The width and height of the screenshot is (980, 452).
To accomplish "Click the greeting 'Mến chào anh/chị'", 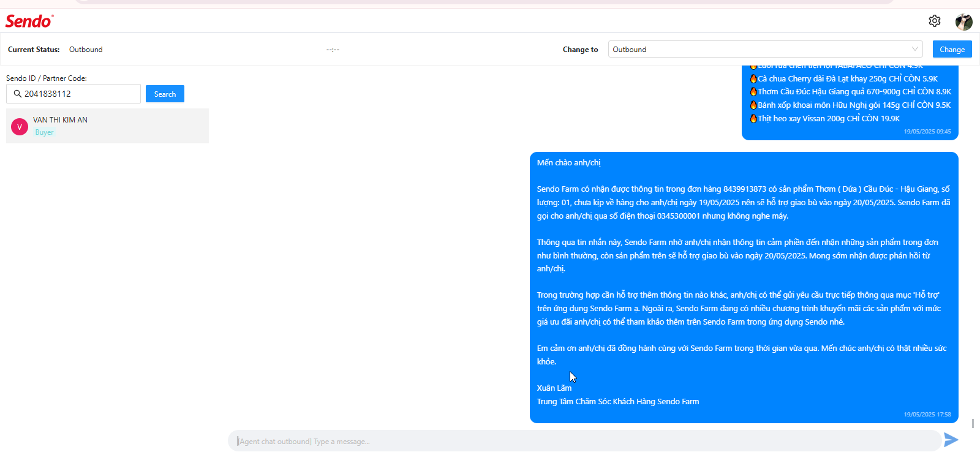I will [569, 163].
